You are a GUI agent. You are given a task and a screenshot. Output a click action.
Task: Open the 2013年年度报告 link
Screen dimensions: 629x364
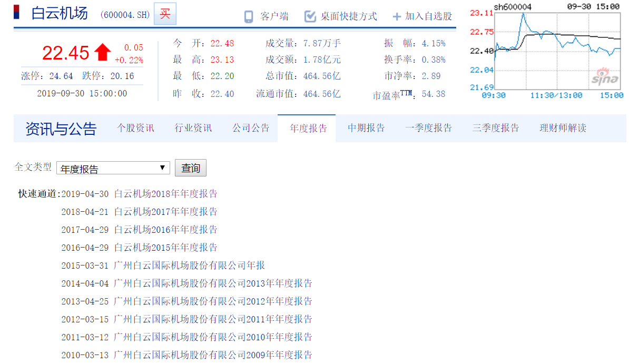(213, 283)
